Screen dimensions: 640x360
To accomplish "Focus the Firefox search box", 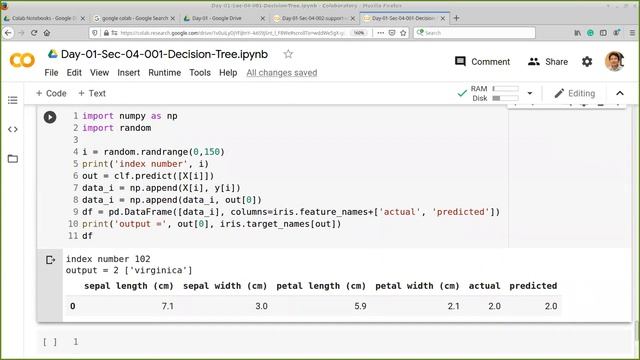I will coord(474,33).
